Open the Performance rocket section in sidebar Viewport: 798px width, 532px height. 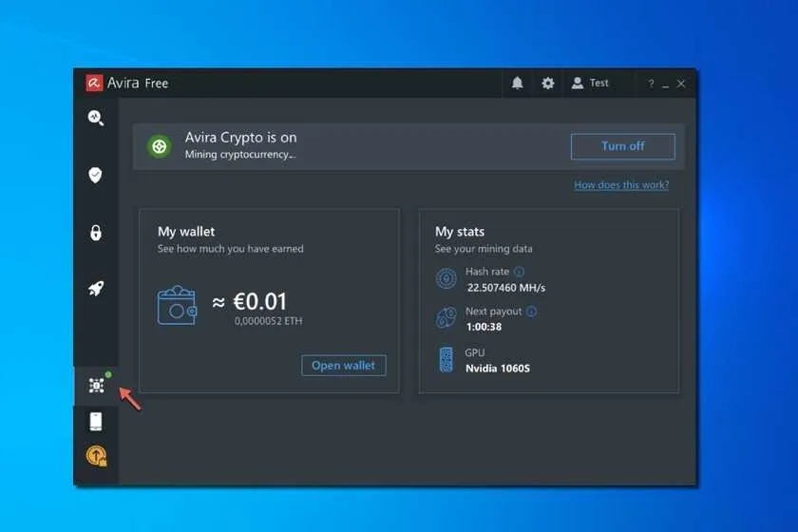[x=96, y=289]
